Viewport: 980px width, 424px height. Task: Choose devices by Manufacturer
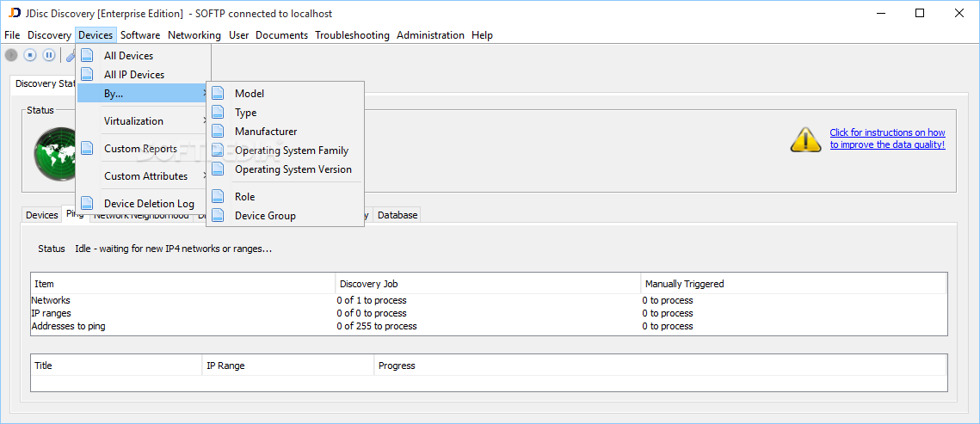click(x=285, y=131)
